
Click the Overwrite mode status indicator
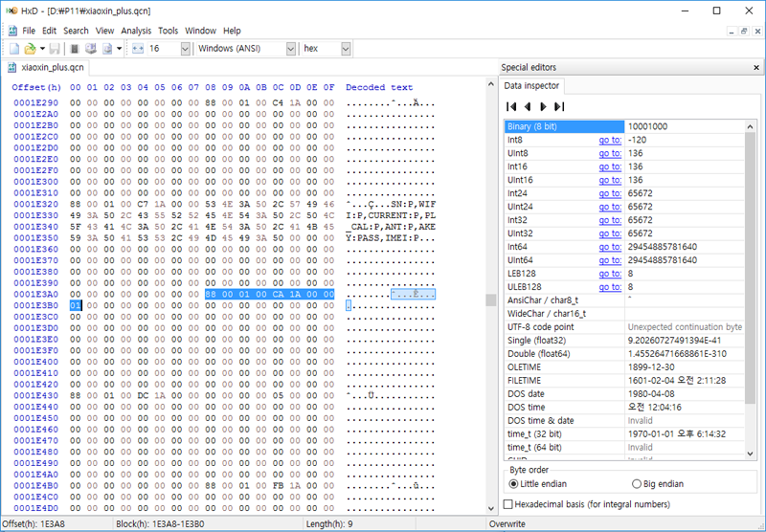point(507,524)
